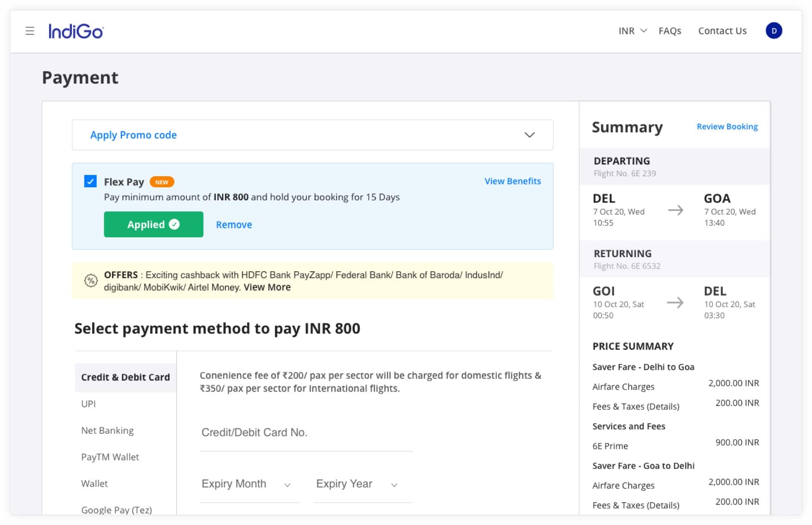
Task: Click the offers percent badge icon
Action: (x=91, y=281)
